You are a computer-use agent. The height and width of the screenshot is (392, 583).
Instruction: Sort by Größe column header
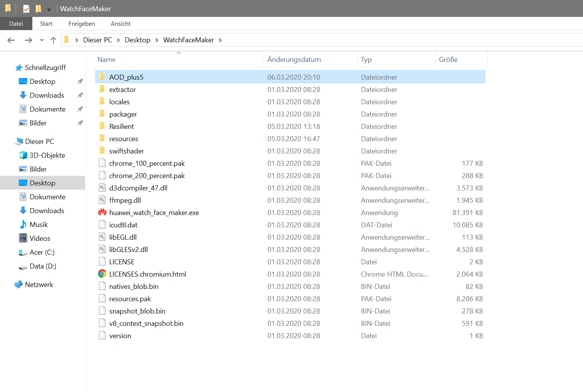[448, 60]
